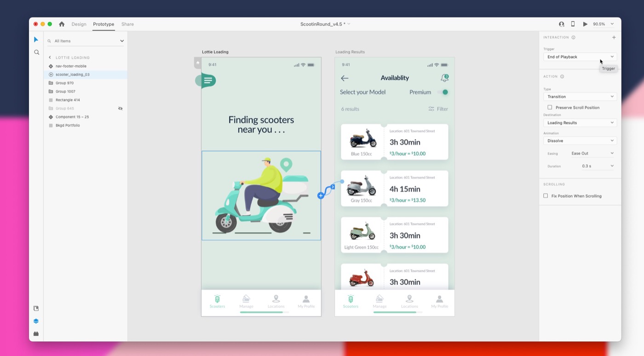Switch to the Share tab
The width and height of the screenshot is (644, 356).
click(x=127, y=24)
